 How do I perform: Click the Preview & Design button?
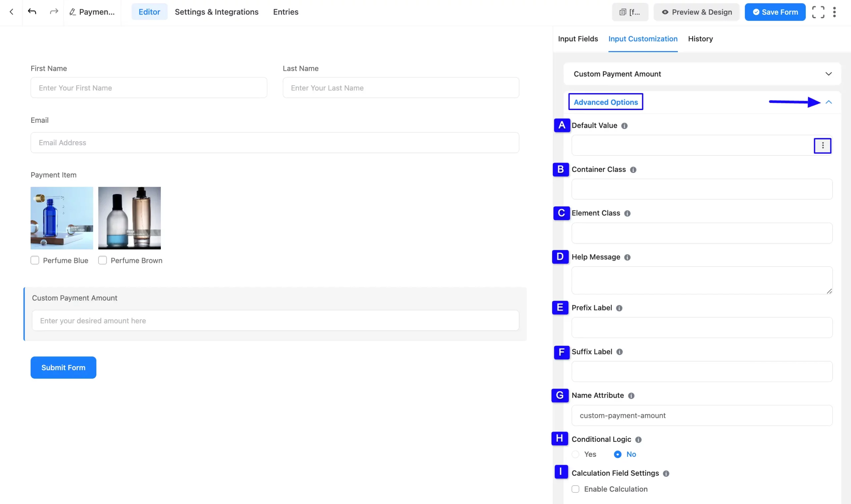(x=696, y=12)
